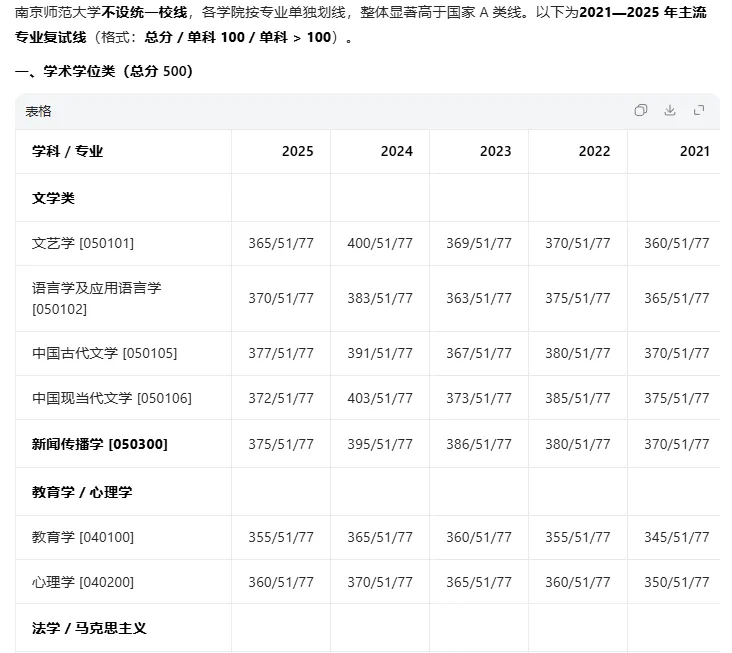Select 心理学 2024 cell 370/51/77

380,582
